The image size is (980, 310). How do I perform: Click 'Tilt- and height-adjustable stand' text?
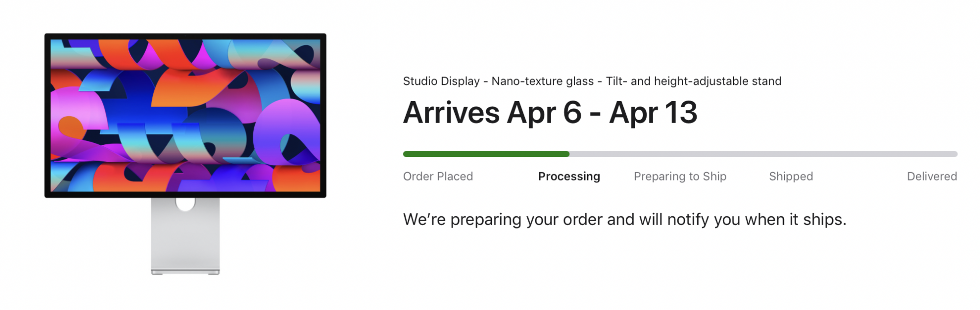point(693,81)
